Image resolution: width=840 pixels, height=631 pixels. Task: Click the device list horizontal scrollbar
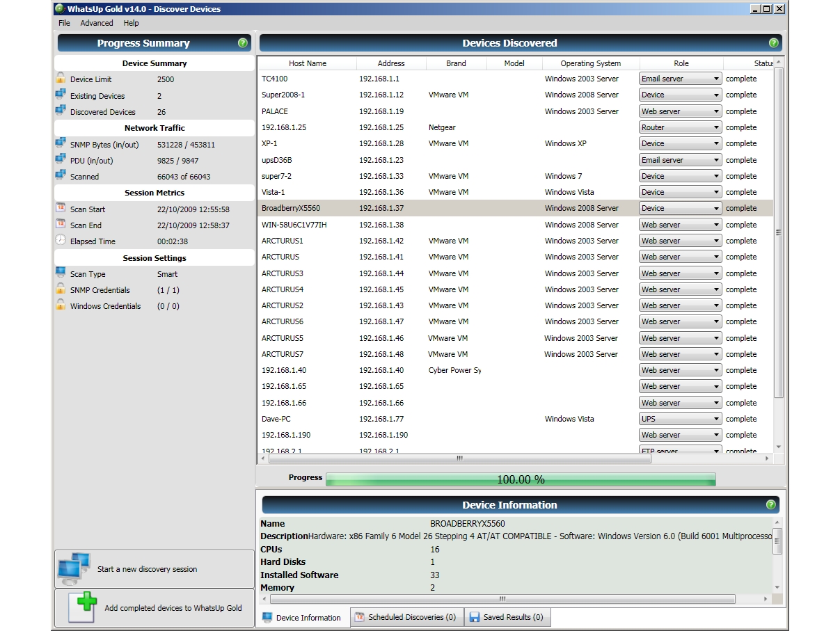click(460, 458)
